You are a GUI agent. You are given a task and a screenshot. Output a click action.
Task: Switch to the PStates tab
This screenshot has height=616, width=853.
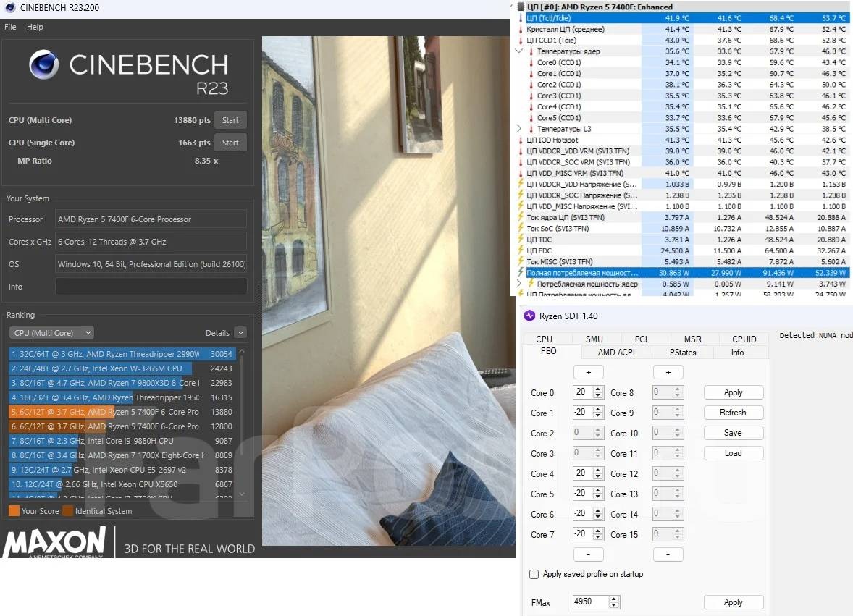pos(683,353)
